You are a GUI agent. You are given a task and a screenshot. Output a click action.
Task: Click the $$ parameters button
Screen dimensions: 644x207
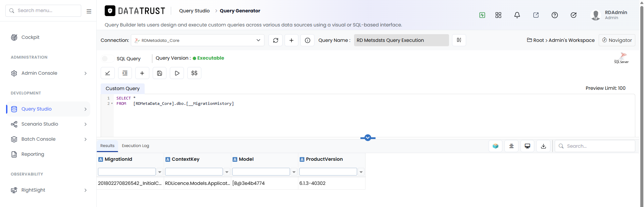coord(194,73)
